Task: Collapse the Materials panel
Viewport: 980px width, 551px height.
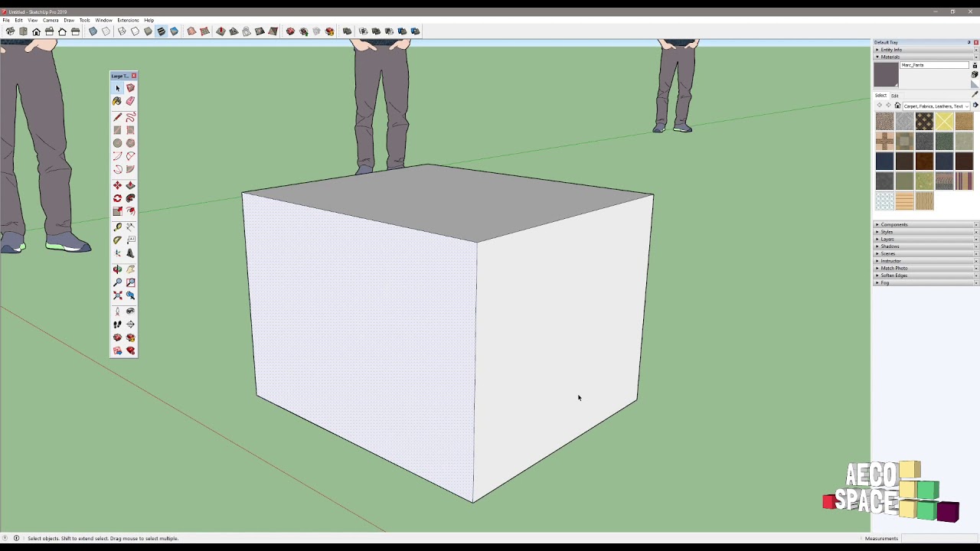Action: pyautogui.click(x=925, y=57)
